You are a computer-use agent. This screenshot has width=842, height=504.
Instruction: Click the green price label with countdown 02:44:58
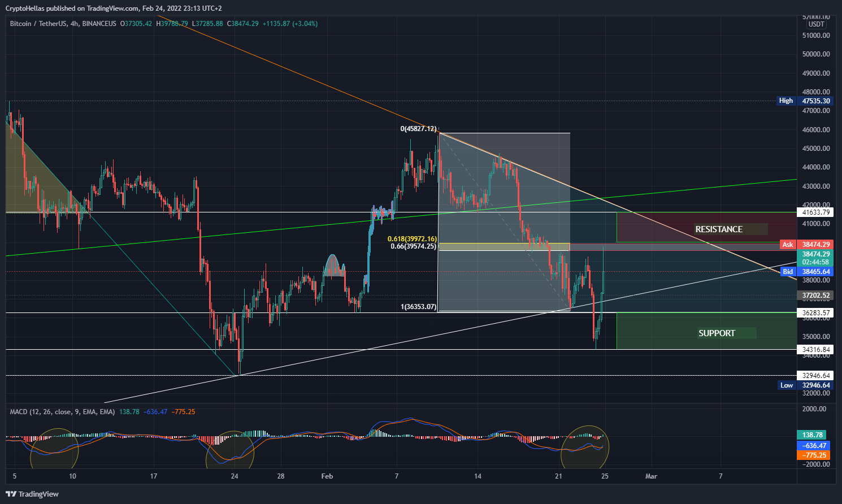click(816, 258)
